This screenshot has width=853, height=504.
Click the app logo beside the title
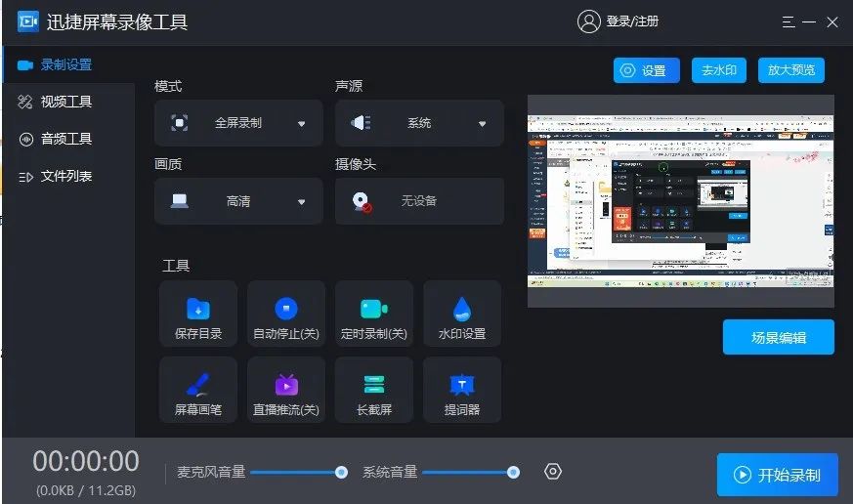click(27, 21)
